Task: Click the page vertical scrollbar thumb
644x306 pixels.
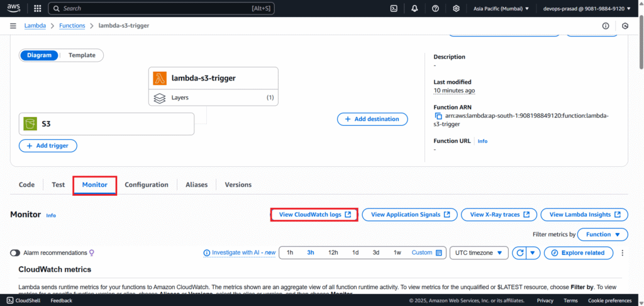Action: [x=641, y=43]
